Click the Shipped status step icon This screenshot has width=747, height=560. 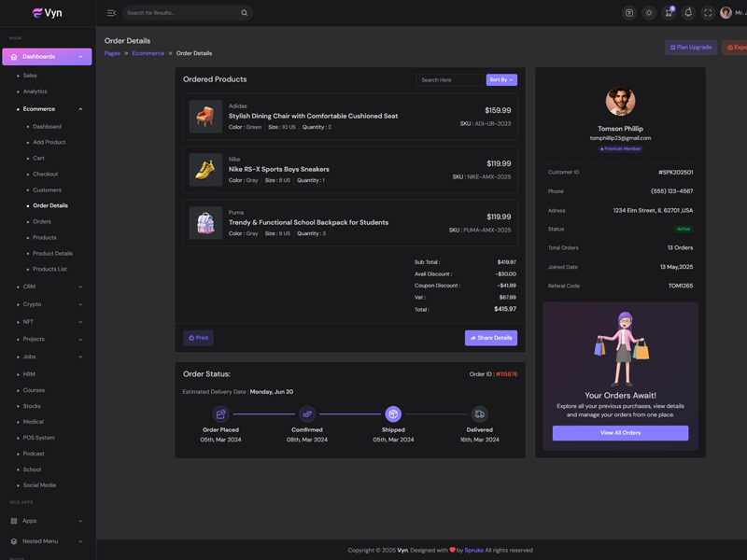(393, 413)
